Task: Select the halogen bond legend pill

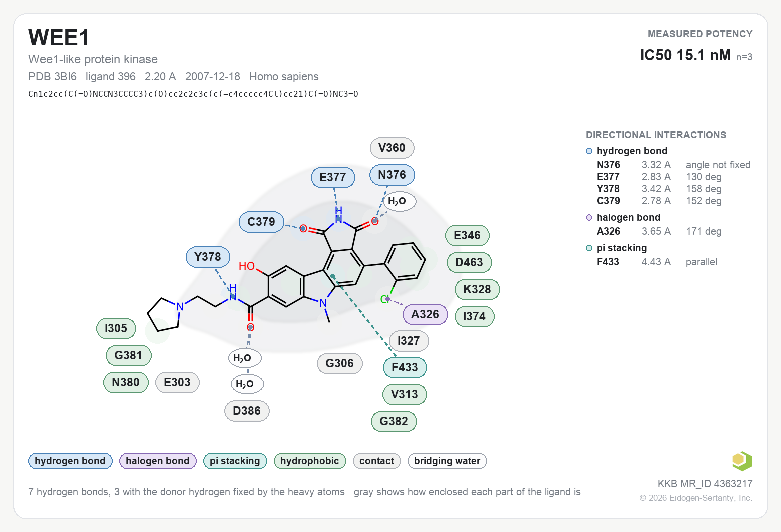Action: (158, 461)
